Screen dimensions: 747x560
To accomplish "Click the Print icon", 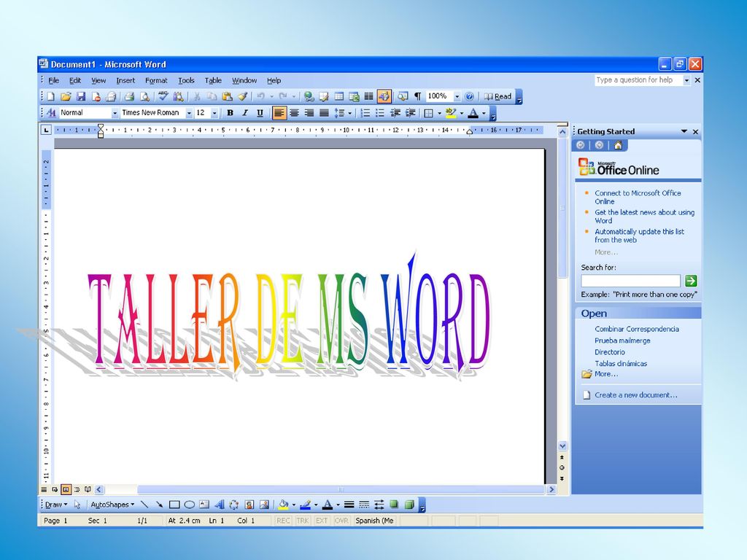I will click(129, 97).
